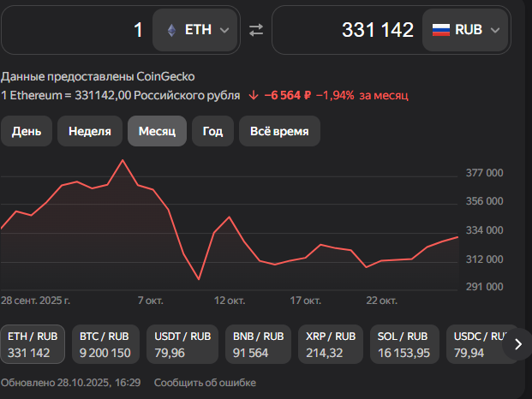Click the Ethereum diamond icon
Image resolution: width=532 pixels, height=399 pixels.
(x=171, y=30)
